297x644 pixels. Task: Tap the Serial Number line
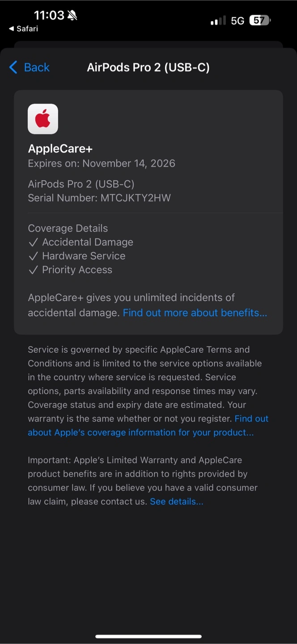(99, 198)
